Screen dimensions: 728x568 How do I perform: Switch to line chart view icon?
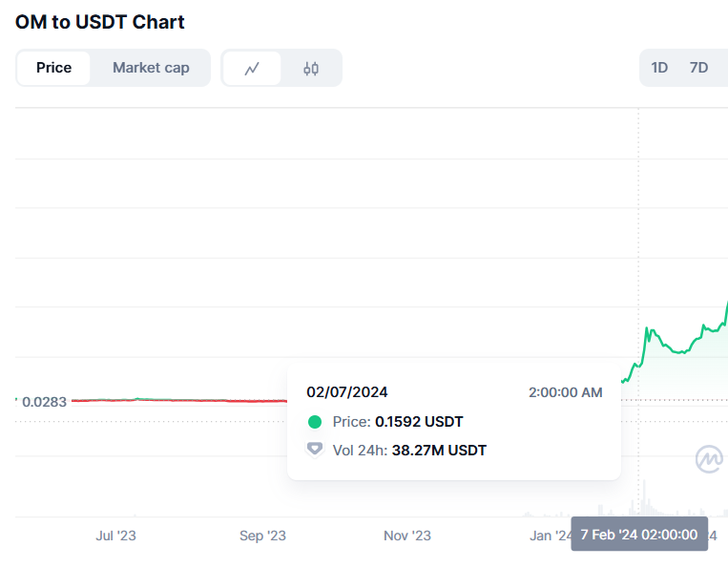[252, 69]
